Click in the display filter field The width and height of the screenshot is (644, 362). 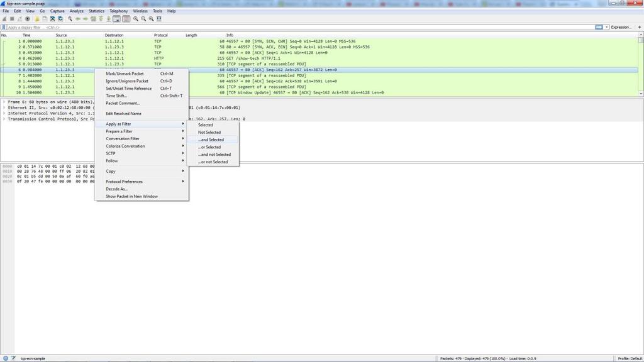click(300, 27)
